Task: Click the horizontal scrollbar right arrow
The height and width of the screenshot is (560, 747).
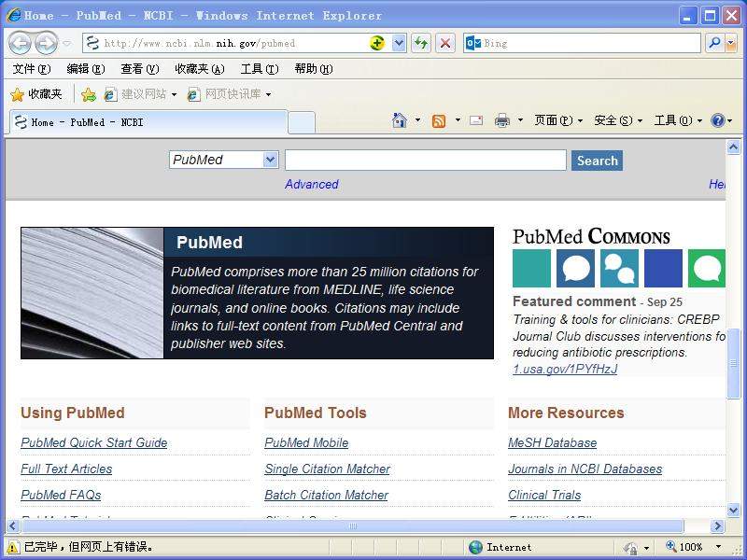Action: coord(717,526)
